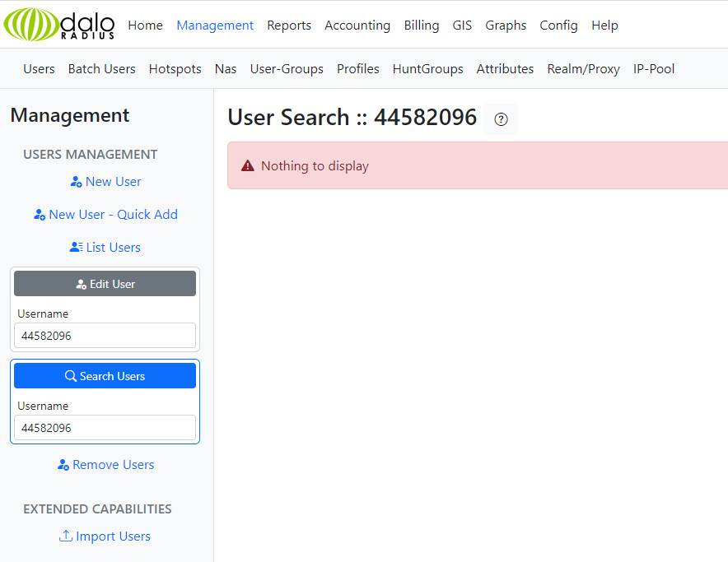This screenshot has width=728, height=562.
Task: Click the New User person icon
Action: point(76,182)
